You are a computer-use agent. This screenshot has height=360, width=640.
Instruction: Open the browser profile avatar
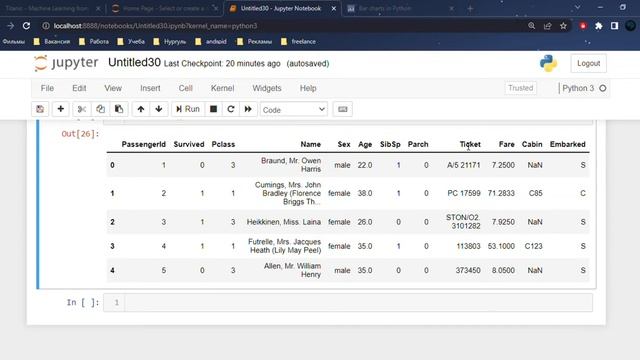[x=631, y=26]
